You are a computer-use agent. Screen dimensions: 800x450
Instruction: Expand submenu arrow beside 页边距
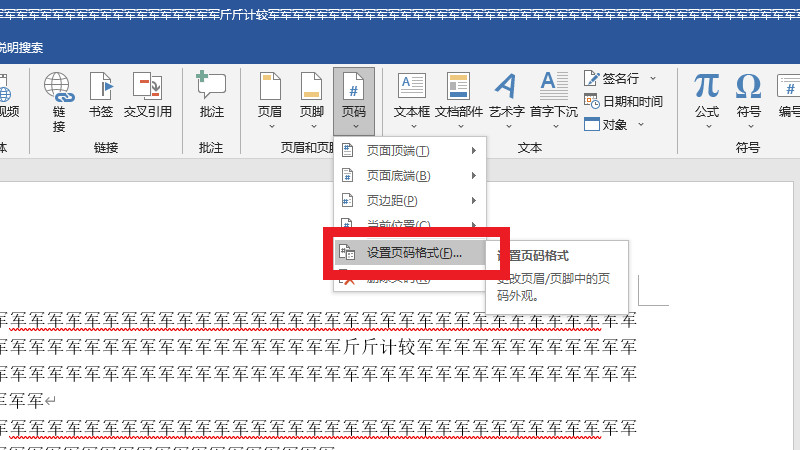pos(473,201)
